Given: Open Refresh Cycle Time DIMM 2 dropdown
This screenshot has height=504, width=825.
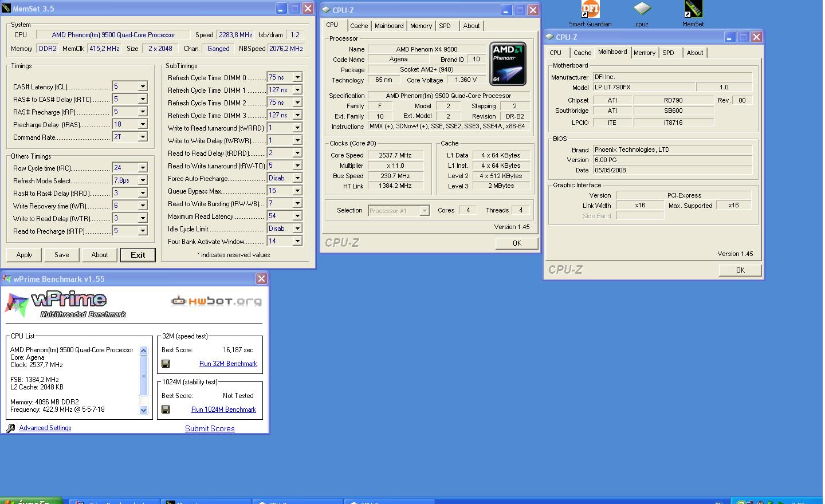Looking at the screenshot, I should click(x=297, y=103).
